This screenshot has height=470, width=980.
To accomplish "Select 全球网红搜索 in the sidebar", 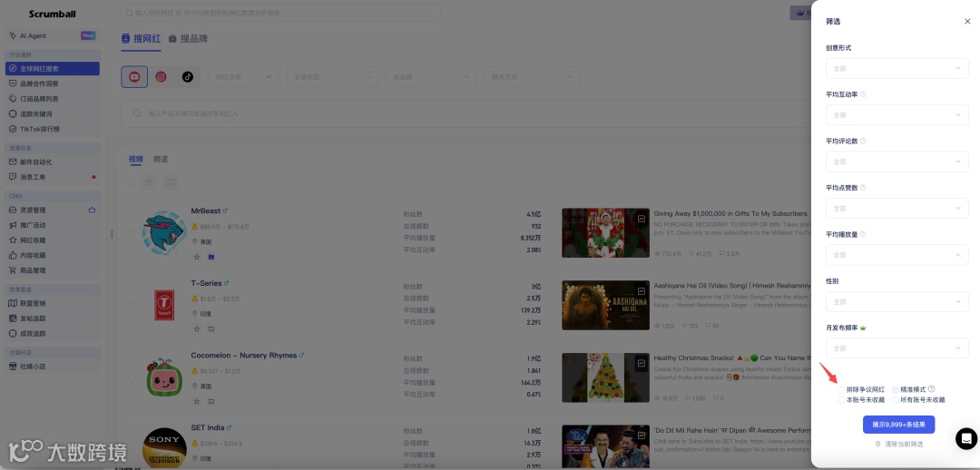I will click(x=53, y=69).
